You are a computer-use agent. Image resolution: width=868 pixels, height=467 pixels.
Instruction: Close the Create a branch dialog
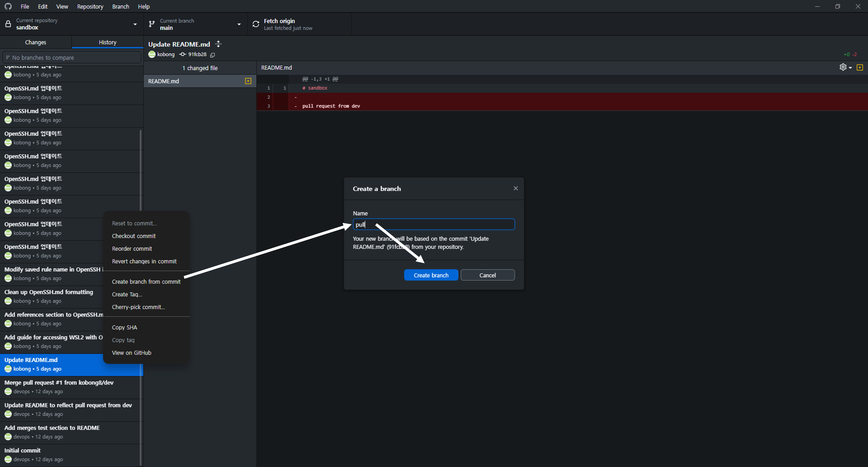pos(515,188)
